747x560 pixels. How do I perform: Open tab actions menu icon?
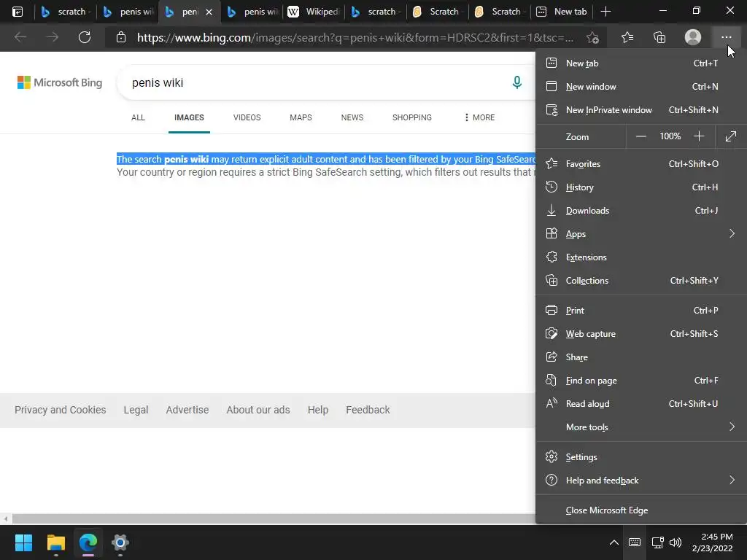[x=18, y=12]
